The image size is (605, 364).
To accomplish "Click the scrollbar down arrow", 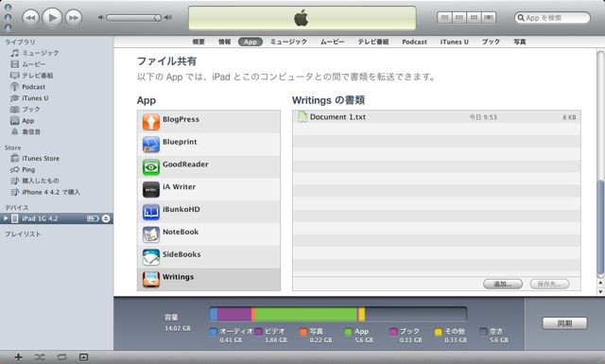I will coord(600,292).
